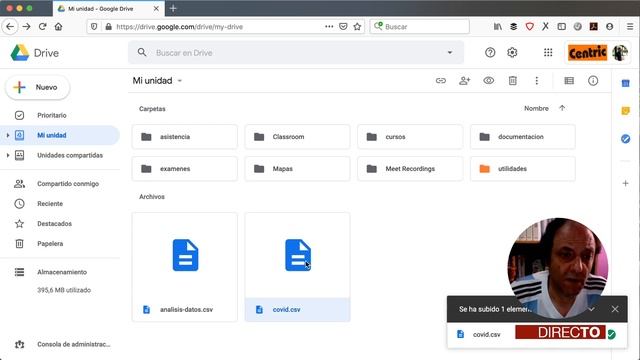Screen dimensions: 640x360
Task: Select the documentacion folder
Action: coord(523,137)
